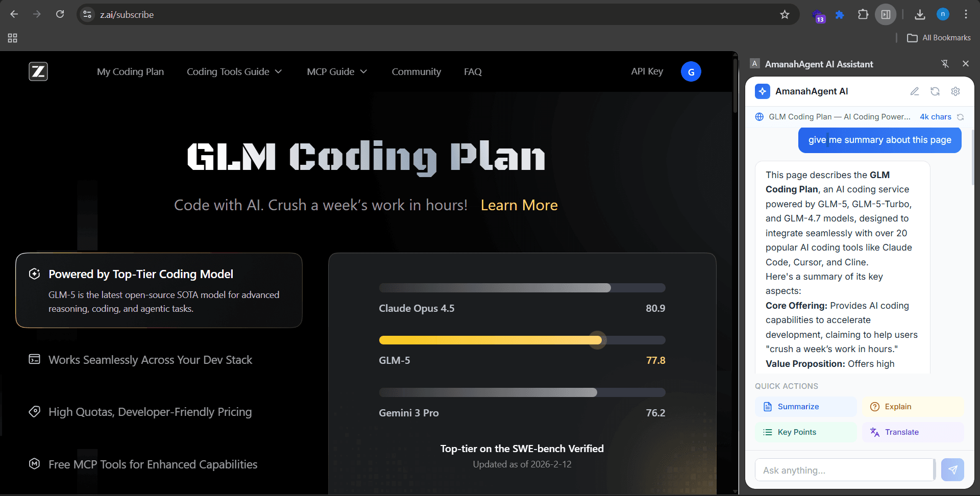Viewport: 980px width, 496px height.
Task: Expand the Coding Tools Guide dropdown
Action: click(234, 71)
